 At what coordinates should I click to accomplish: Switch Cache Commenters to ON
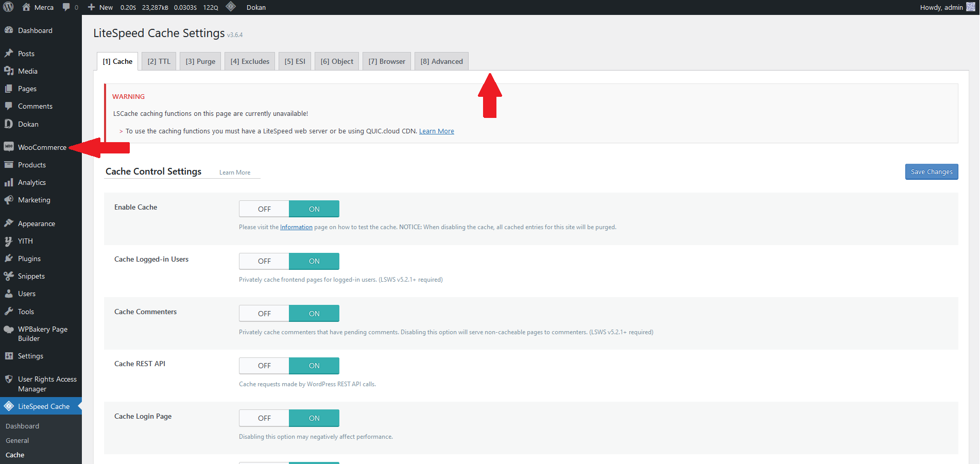314,314
